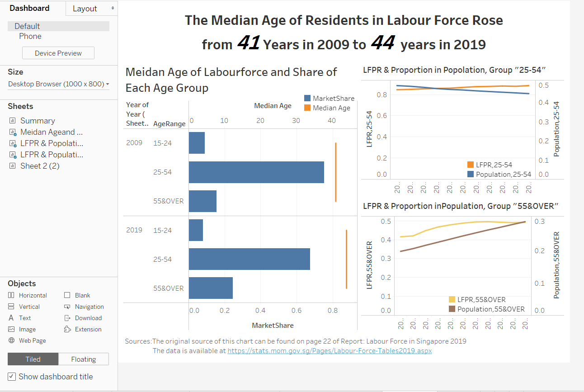Switch objects to Floating mode
Viewport: 584px width, 392px height.
[x=84, y=359]
